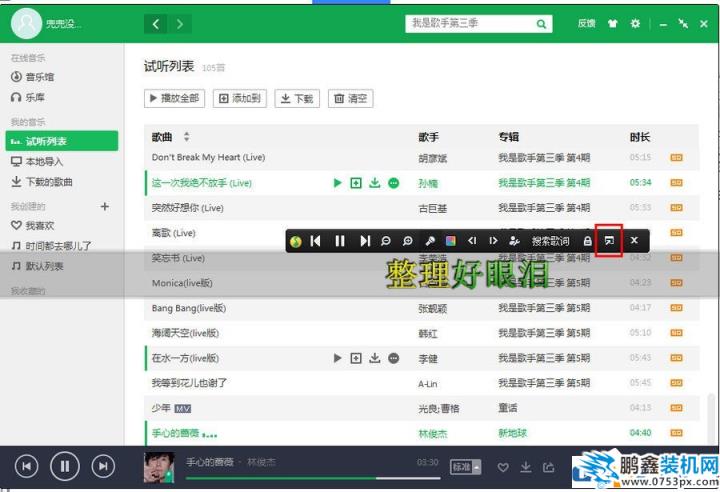Image resolution: width=720 pixels, height=492 pixels.
Task: Pause song in bottom player bar
Action: pos(65,467)
